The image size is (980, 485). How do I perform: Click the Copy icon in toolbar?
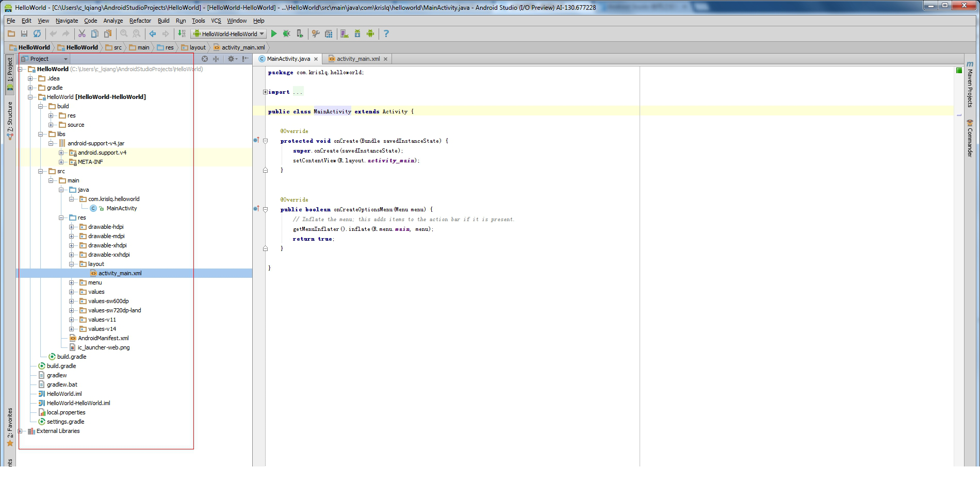pyautogui.click(x=95, y=34)
